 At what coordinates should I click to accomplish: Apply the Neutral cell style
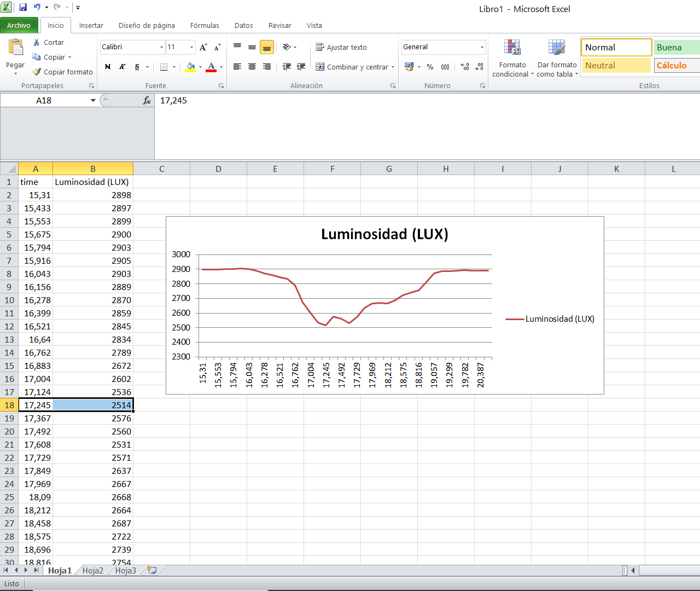tap(616, 65)
